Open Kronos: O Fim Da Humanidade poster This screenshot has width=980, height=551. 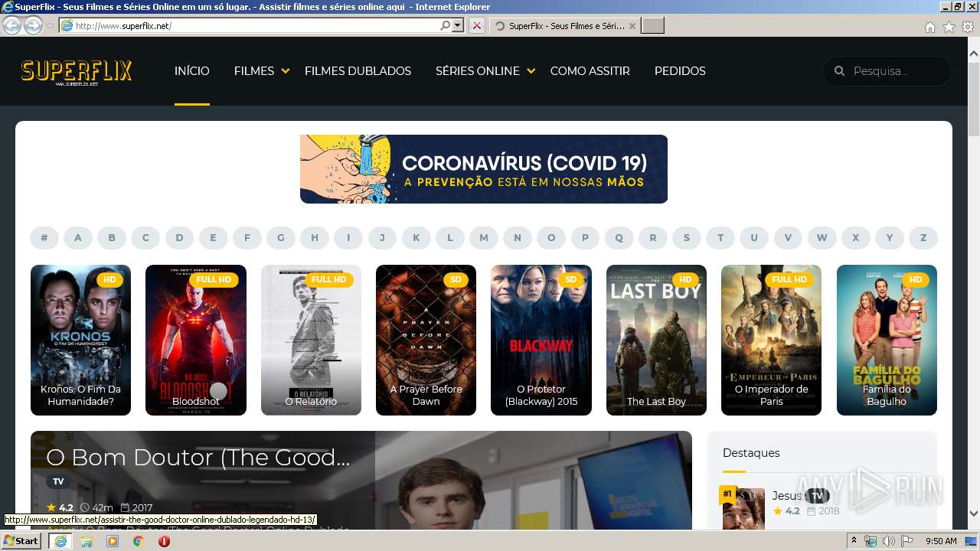(80, 340)
